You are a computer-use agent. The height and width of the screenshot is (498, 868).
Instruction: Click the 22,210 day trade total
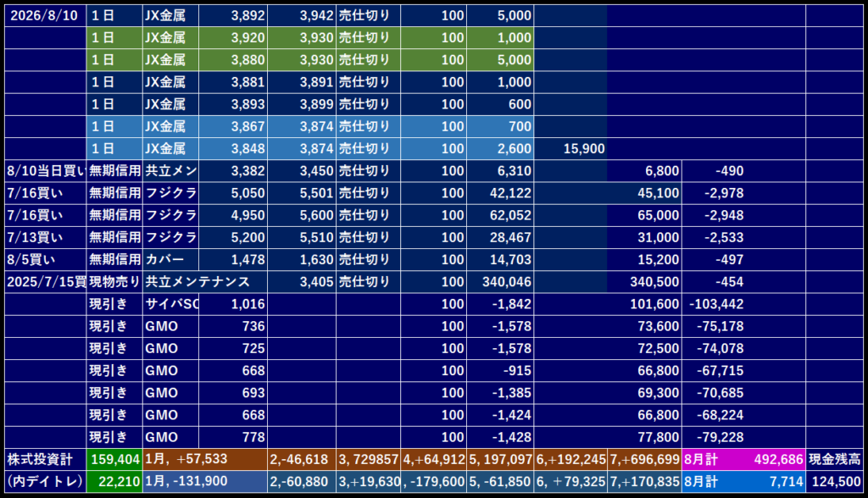click(x=114, y=481)
